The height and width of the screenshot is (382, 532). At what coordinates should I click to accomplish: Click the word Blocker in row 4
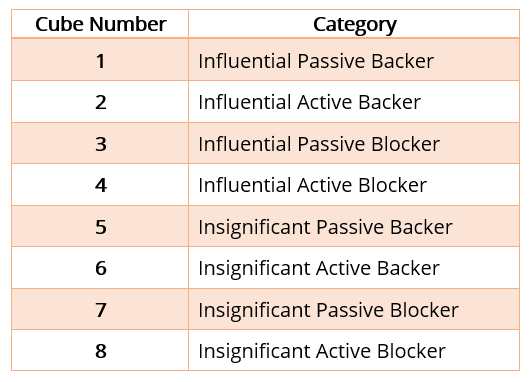tap(393, 185)
